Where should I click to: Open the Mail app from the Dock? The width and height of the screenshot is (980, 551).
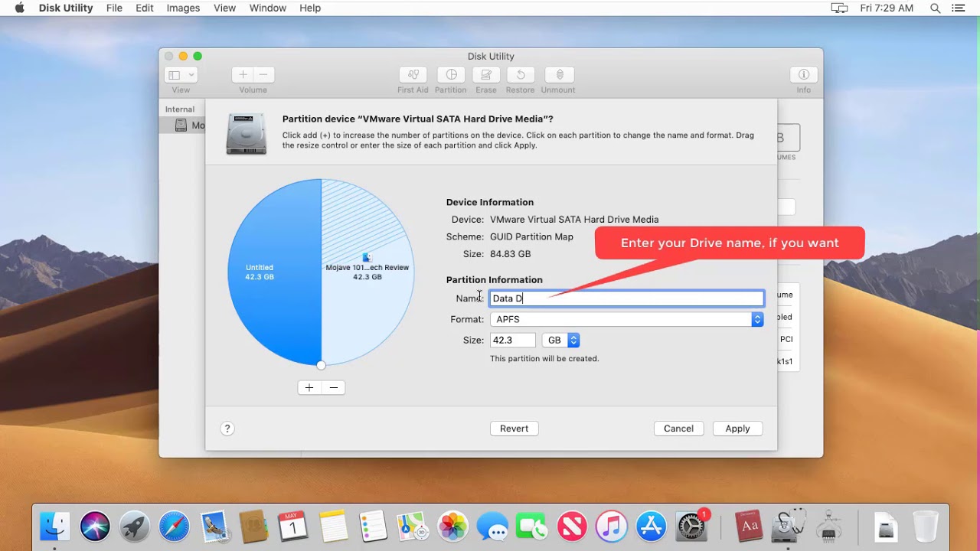pos(214,527)
